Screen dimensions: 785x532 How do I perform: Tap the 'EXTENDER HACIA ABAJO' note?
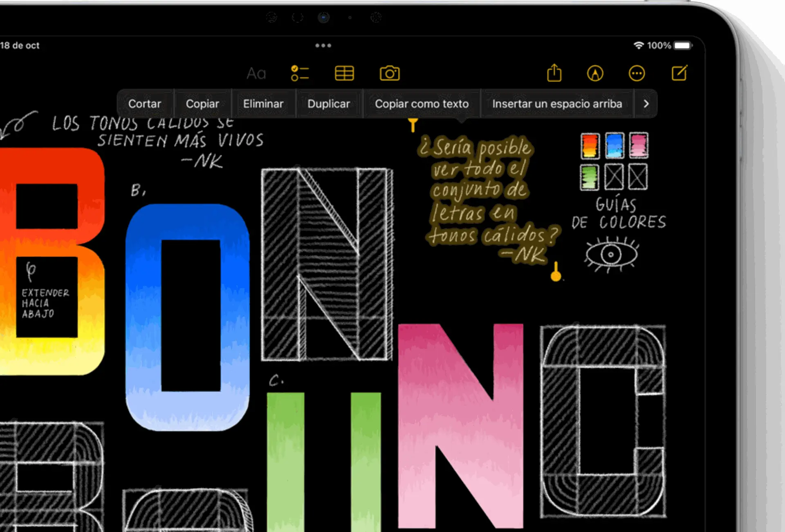(45, 303)
